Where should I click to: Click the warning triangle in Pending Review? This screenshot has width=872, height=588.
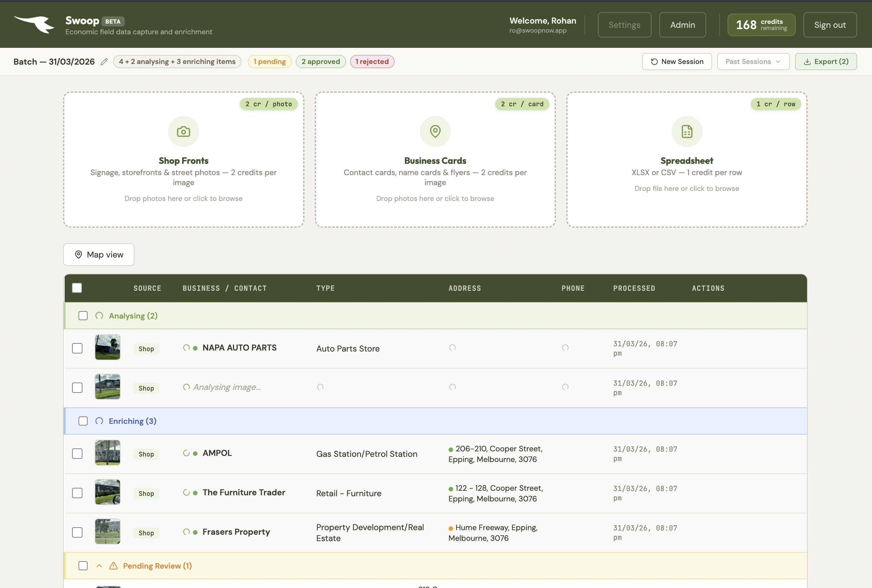coord(113,566)
